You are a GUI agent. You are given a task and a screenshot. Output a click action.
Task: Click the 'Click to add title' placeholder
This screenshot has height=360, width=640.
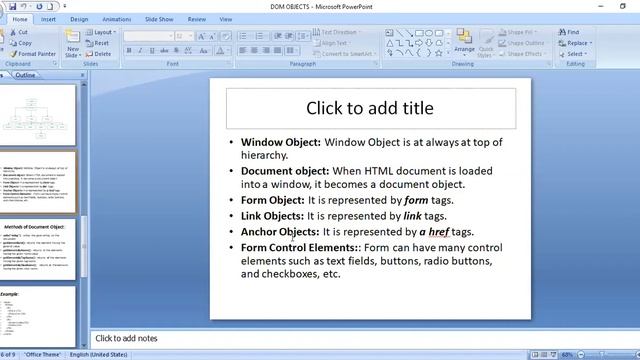371,108
